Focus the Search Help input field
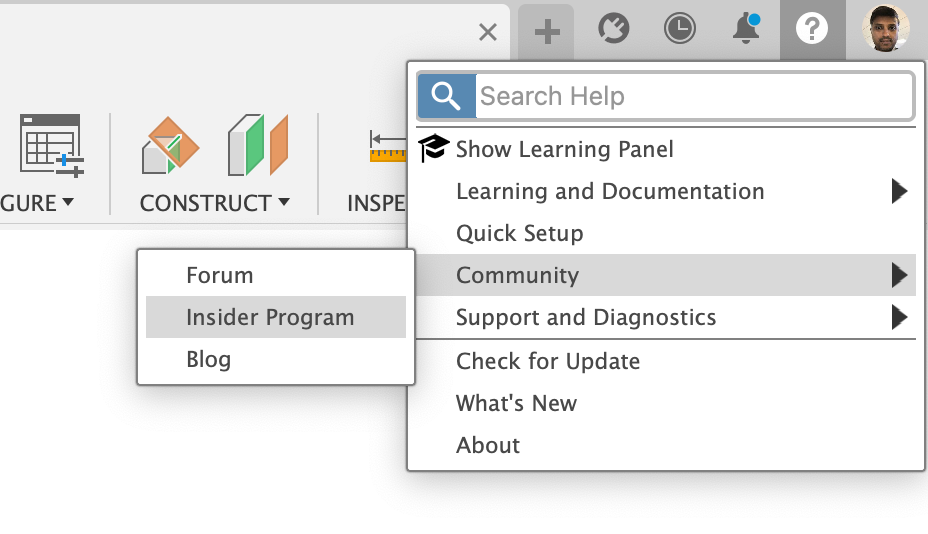The image size is (928, 534). [694, 96]
